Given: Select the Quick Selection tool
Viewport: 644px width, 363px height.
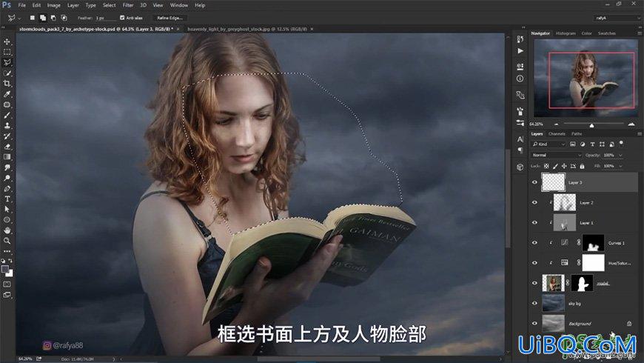Looking at the screenshot, I should click(7, 73).
